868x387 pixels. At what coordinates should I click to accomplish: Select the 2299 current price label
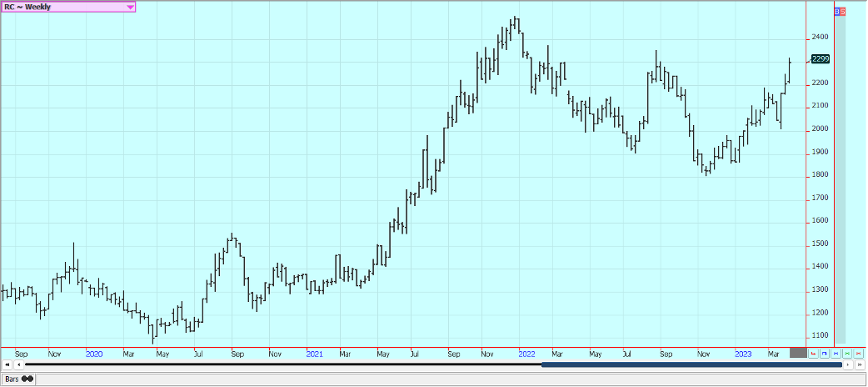point(820,58)
